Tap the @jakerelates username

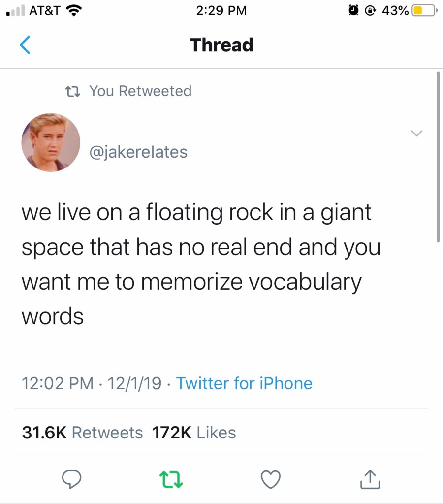tap(138, 152)
